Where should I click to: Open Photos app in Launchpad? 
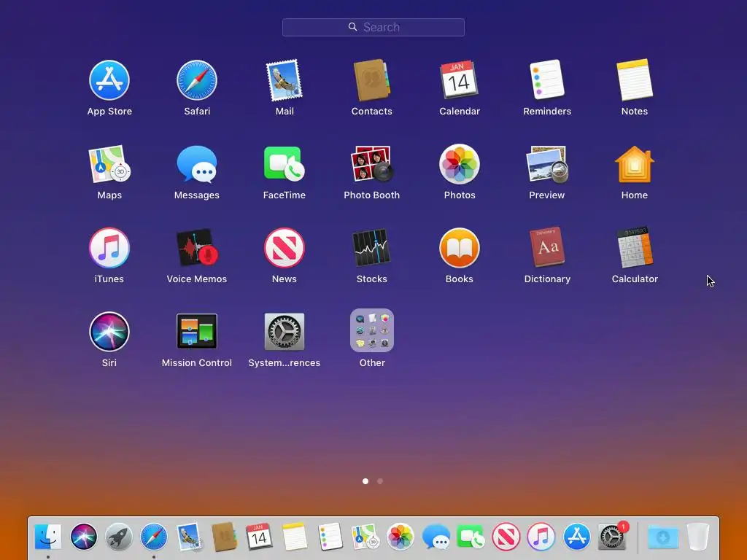click(460, 164)
